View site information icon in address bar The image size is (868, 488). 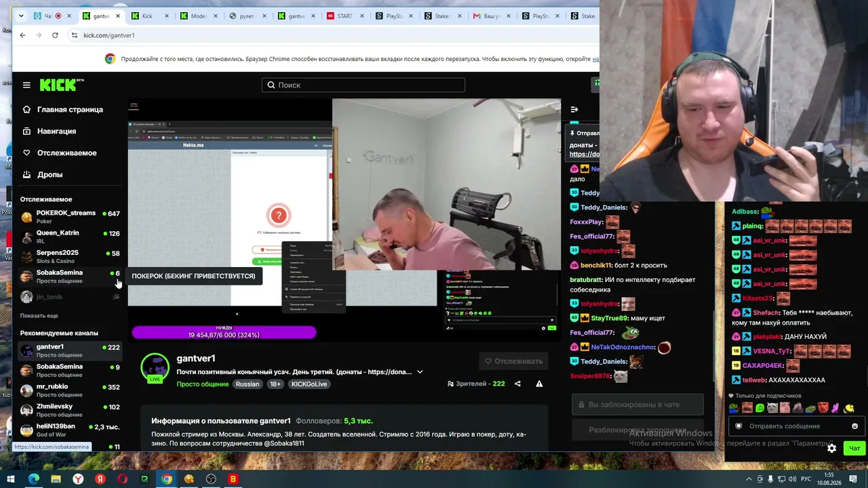click(x=74, y=35)
